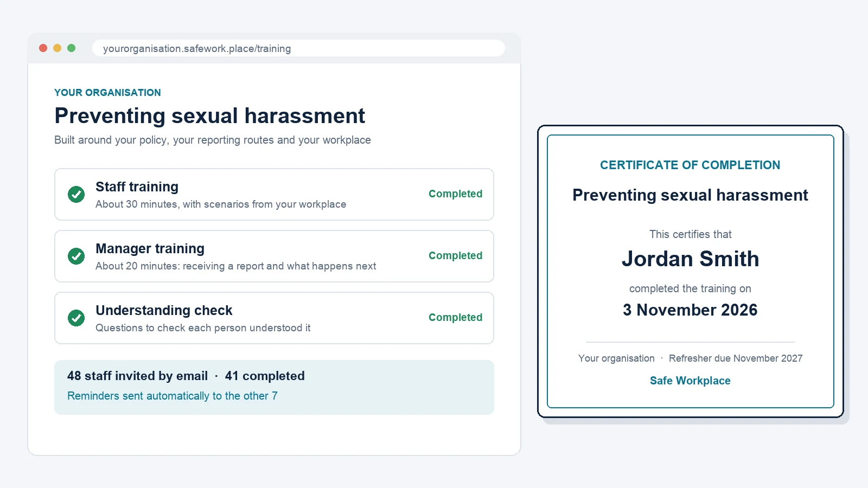
Task: Click 'This certifies that' on certificate
Action: [x=690, y=234]
